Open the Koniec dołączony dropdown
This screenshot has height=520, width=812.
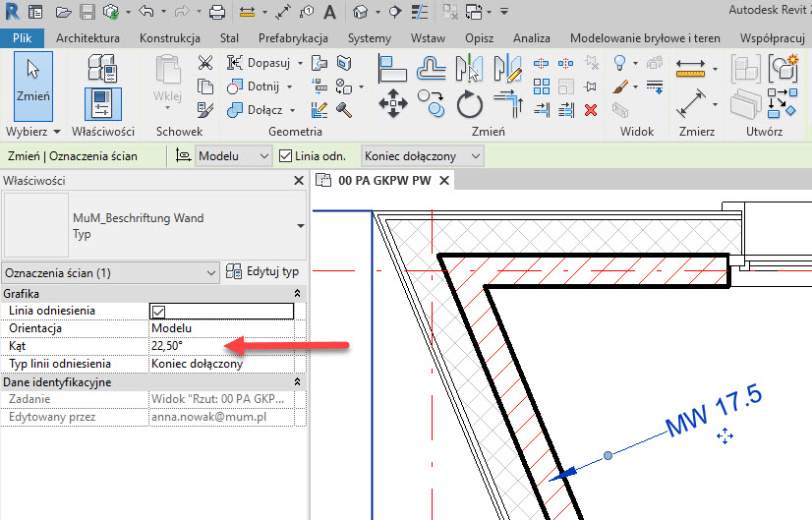[x=423, y=156]
